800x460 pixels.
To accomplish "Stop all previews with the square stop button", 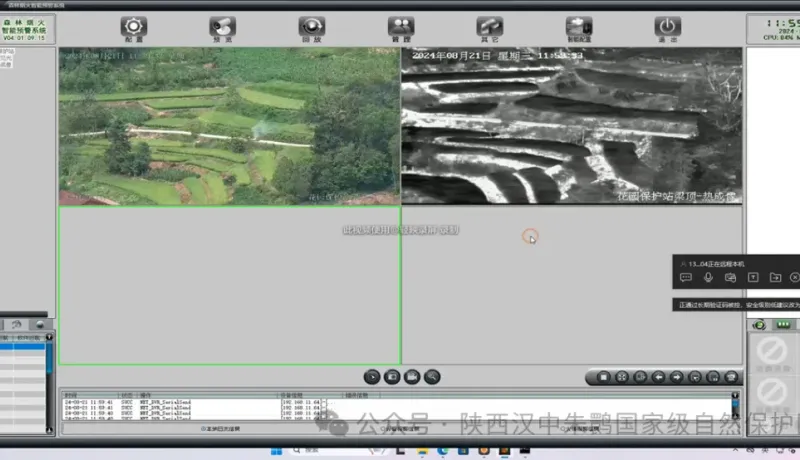I will (604, 377).
